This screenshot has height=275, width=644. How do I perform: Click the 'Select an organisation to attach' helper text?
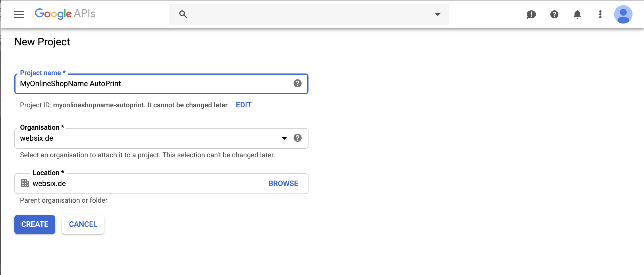[147, 155]
